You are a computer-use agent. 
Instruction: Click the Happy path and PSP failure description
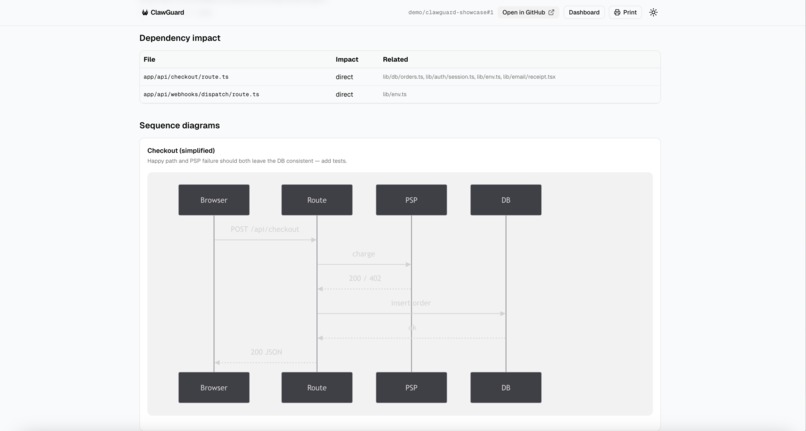(247, 161)
